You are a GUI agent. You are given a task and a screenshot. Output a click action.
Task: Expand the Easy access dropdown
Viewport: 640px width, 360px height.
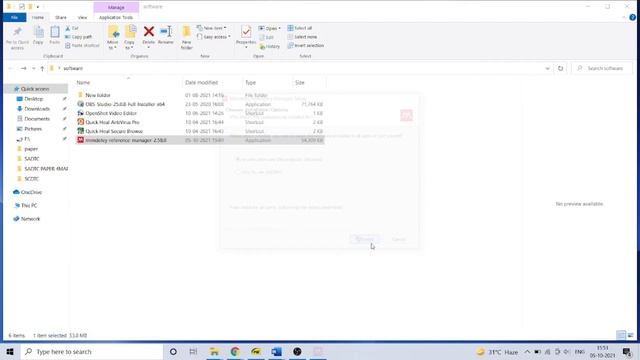[229, 37]
